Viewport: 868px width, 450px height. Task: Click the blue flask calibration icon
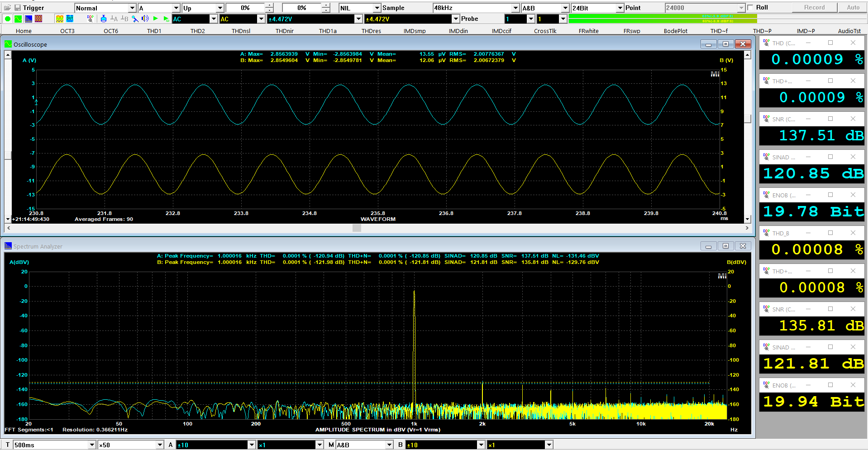104,19
